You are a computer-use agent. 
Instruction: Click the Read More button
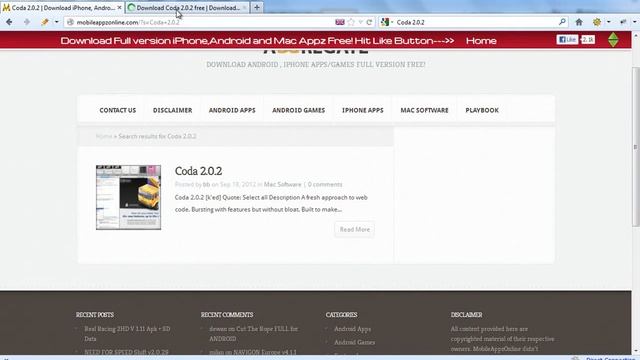(355, 229)
